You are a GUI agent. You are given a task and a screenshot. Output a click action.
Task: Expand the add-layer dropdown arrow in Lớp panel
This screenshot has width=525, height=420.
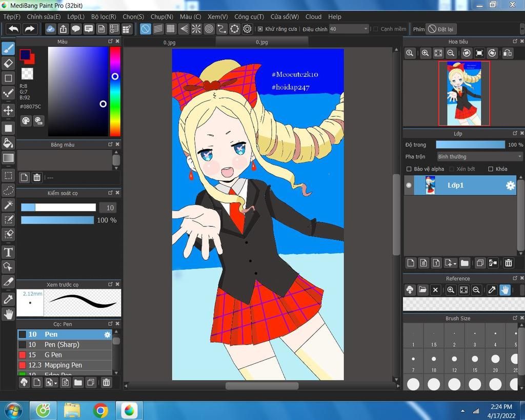[455, 264]
